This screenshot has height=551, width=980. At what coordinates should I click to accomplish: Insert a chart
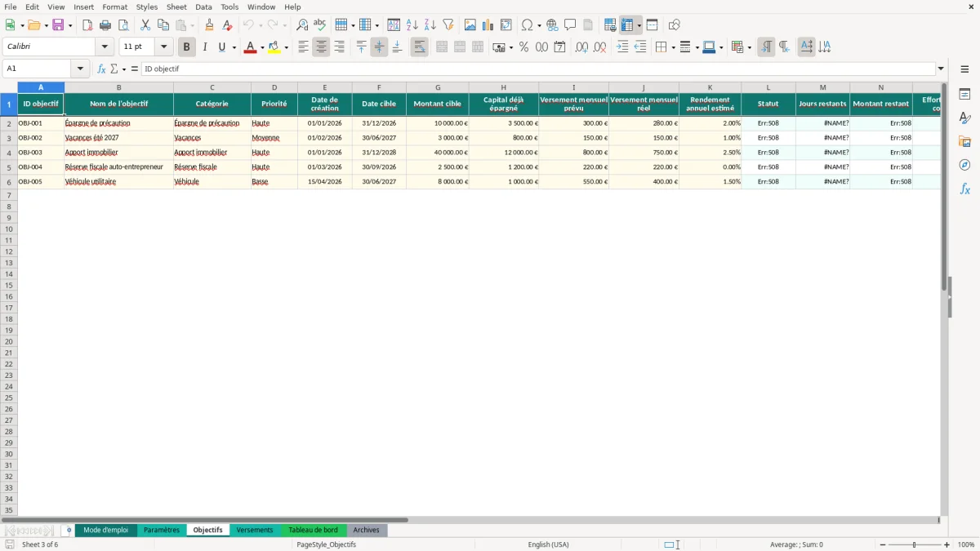coord(488,25)
